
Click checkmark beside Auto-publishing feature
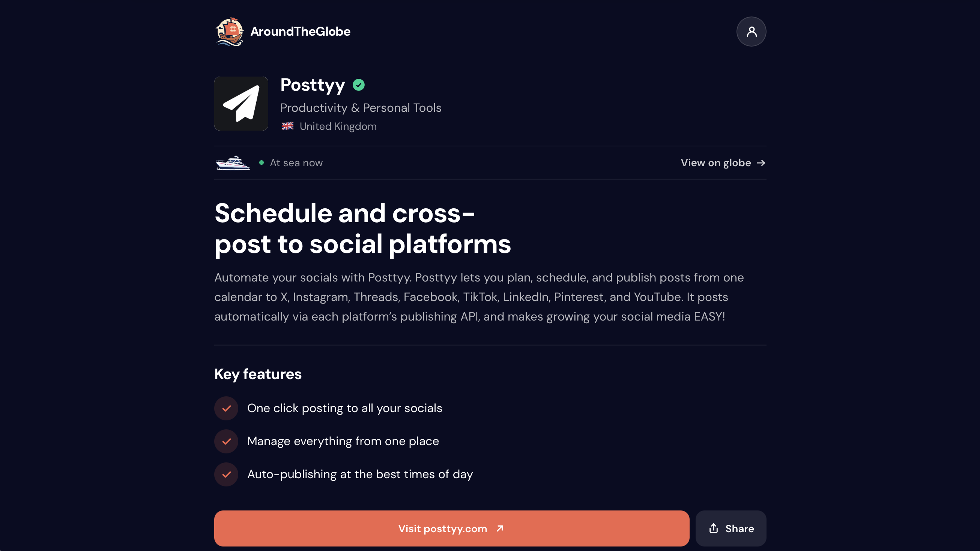point(226,474)
